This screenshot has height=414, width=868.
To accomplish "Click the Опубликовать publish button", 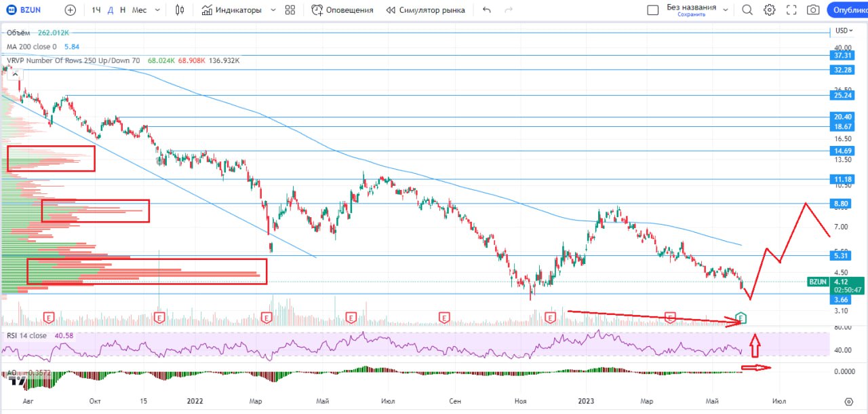I will [849, 10].
